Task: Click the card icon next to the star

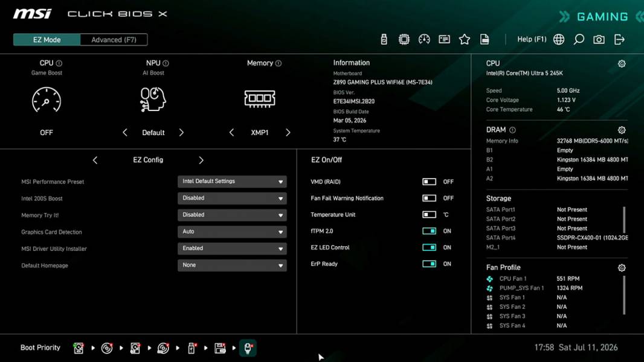Action: [x=445, y=39]
